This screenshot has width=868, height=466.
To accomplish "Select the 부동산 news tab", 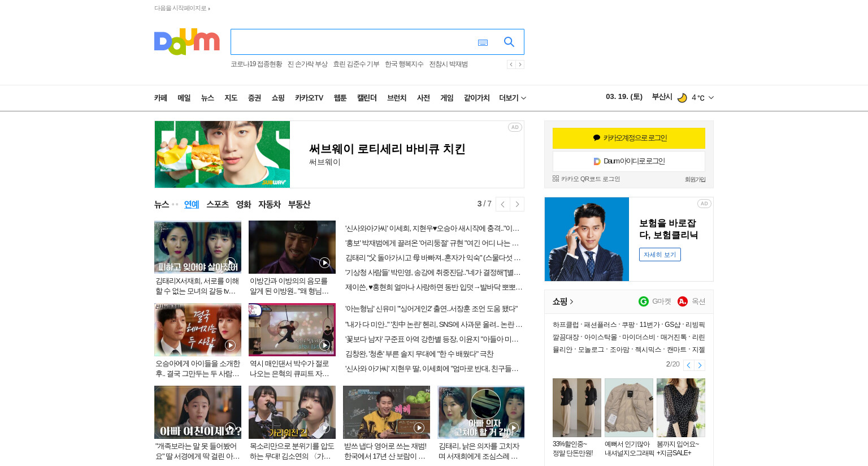I will [x=299, y=204].
